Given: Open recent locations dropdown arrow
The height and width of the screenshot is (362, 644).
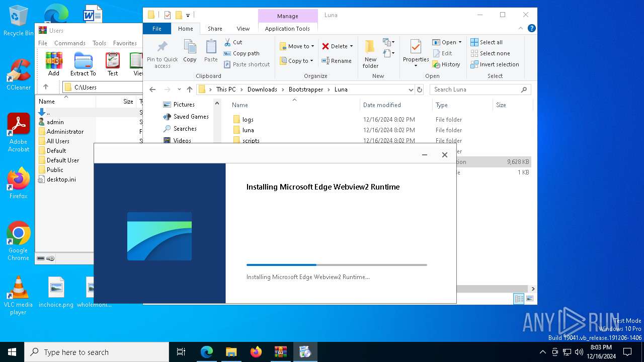Looking at the screenshot, I should 179,89.
